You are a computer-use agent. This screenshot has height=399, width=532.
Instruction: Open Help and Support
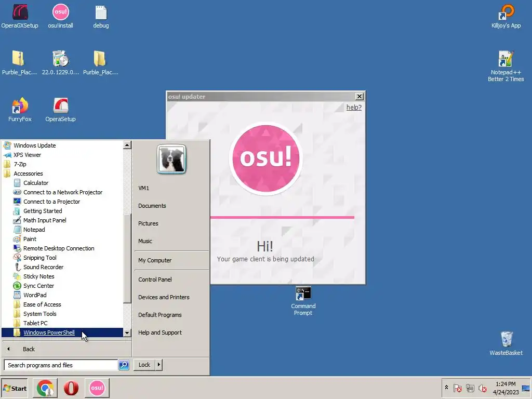171,332
